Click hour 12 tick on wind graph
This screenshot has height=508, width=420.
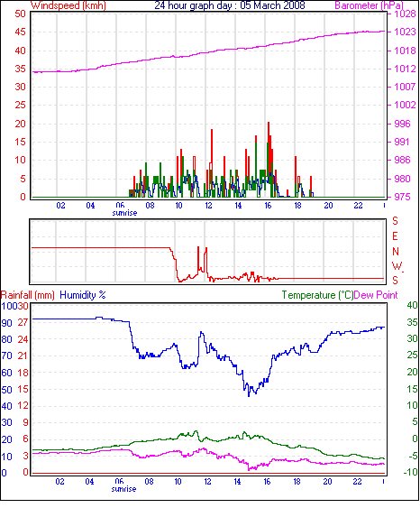click(x=209, y=206)
